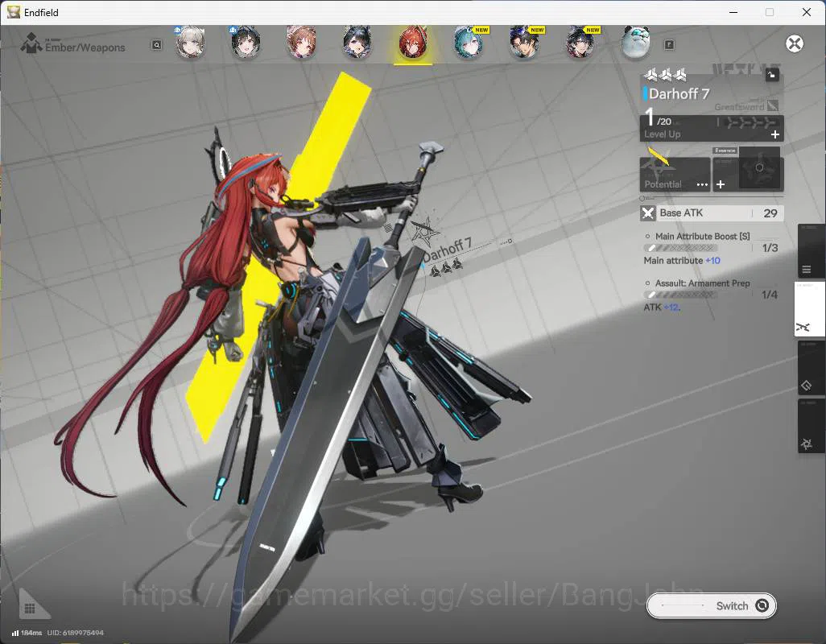
Task: Select the Assault: Armament Prep skill
Action: 702,283
